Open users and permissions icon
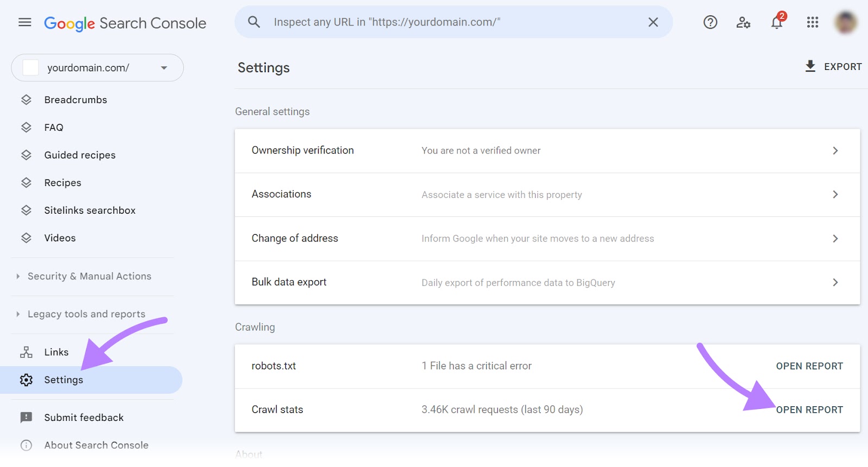The image size is (868, 467). (x=743, y=22)
